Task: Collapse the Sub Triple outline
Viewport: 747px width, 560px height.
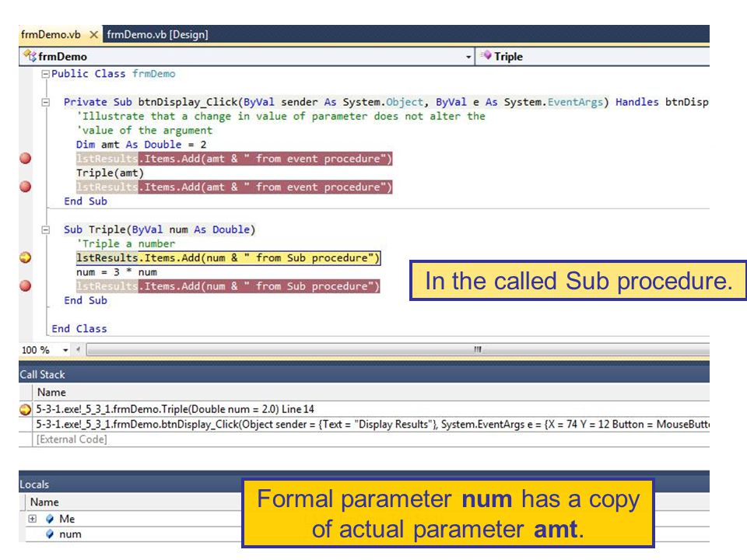Action: click(x=46, y=230)
